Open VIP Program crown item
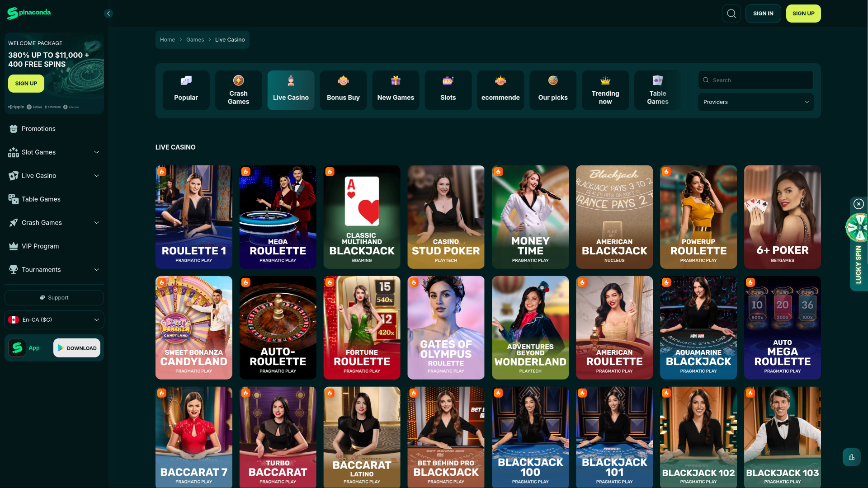 pos(54,246)
